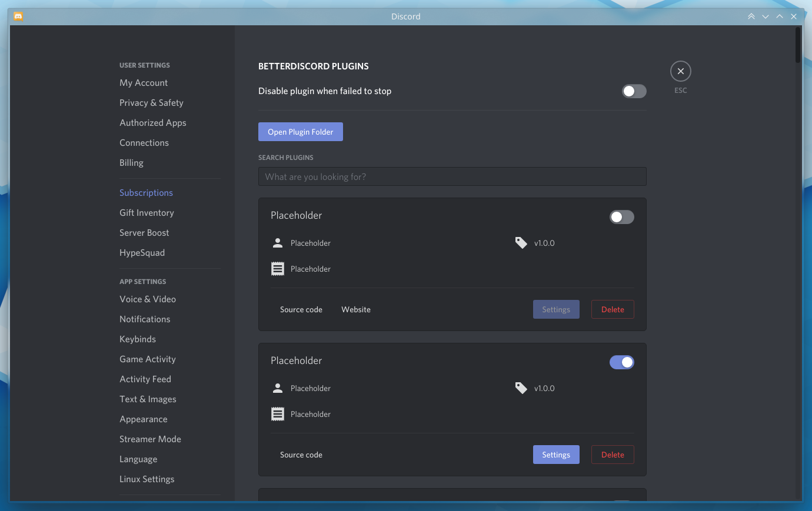This screenshot has height=511, width=812.
Task: Click the Discord icon in the window titlebar
Action: click(x=18, y=16)
